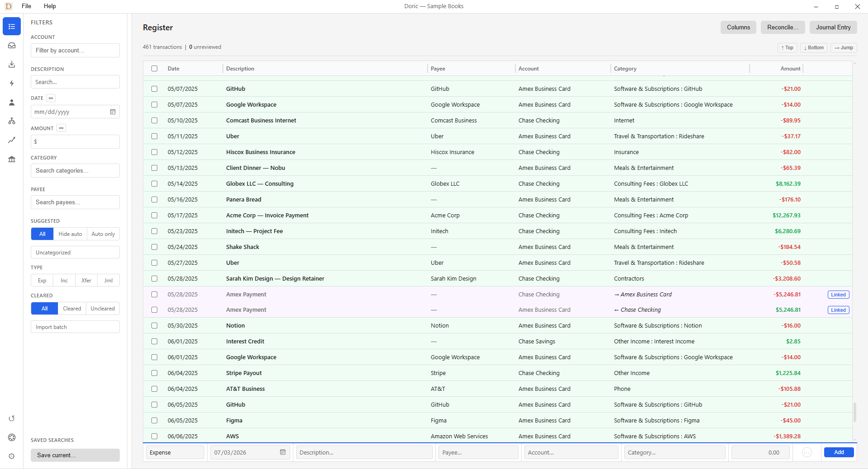
Task: Check the Client Dinner — Nobu row
Action: click(155, 168)
